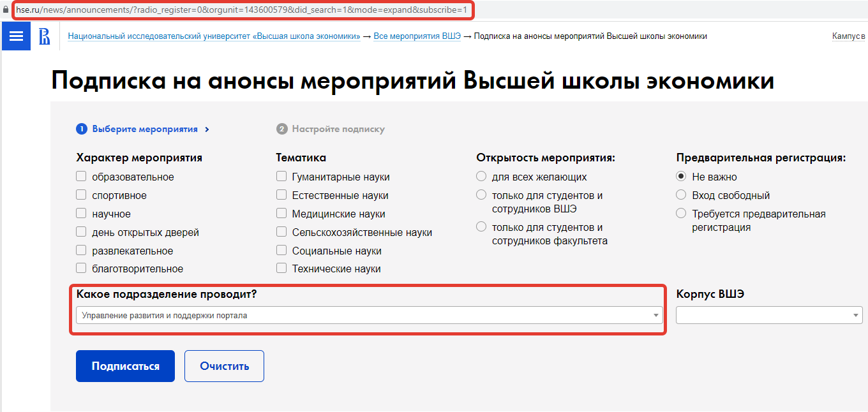This screenshot has width=868, height=412.
Task: Open the hamburger menu icon
Action: 17,36
